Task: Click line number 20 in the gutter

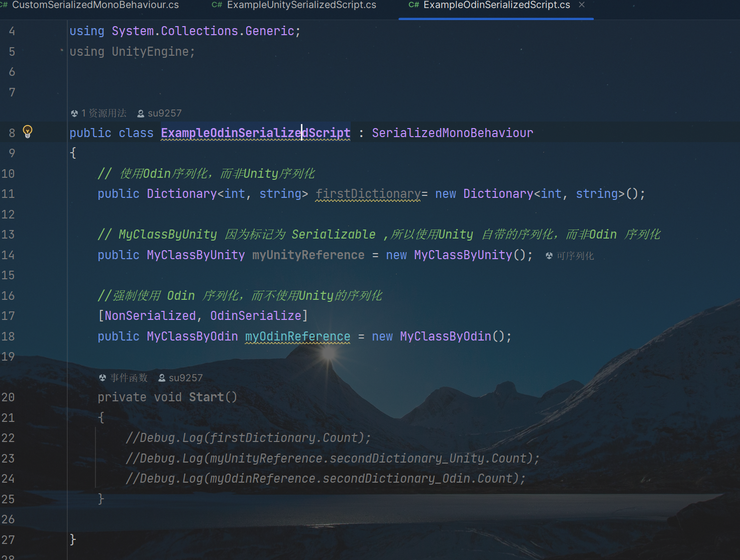Action: 8,397
